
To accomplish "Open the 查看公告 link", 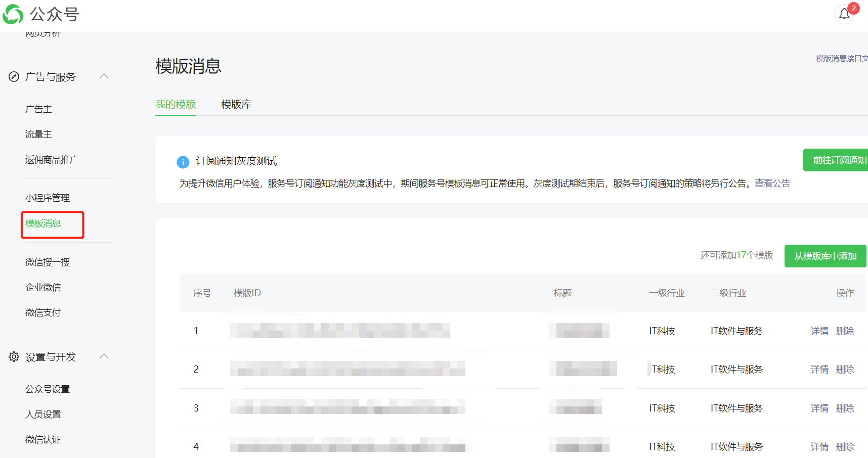I will point(771,183).
